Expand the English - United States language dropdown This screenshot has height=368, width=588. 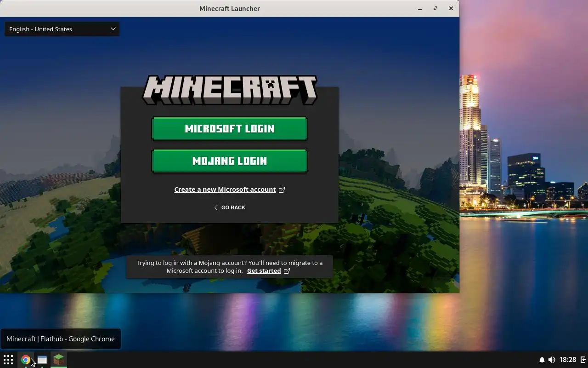[62, 29]
